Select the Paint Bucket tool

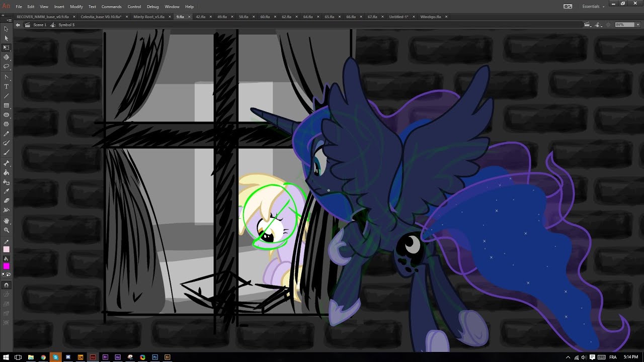pos(6,172)
